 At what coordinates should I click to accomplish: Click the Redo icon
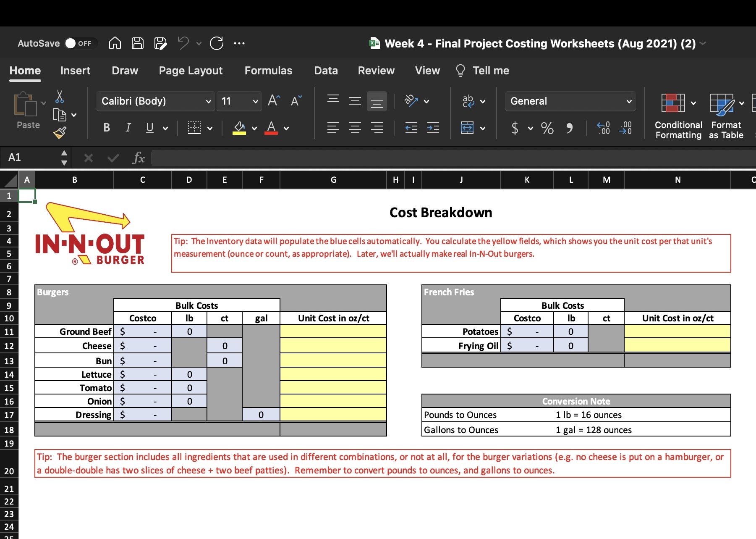point(217,43)
